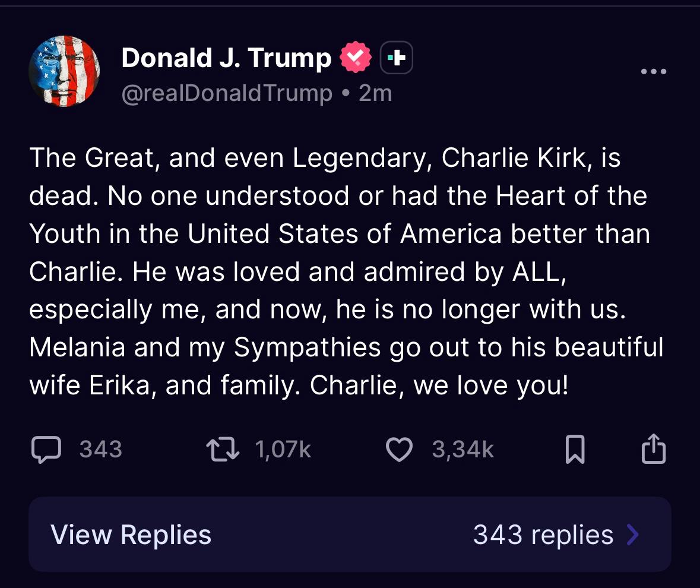Click the plus badge beside the name
The height and width of the screenshot is (588, 700).
pos(396,58)
